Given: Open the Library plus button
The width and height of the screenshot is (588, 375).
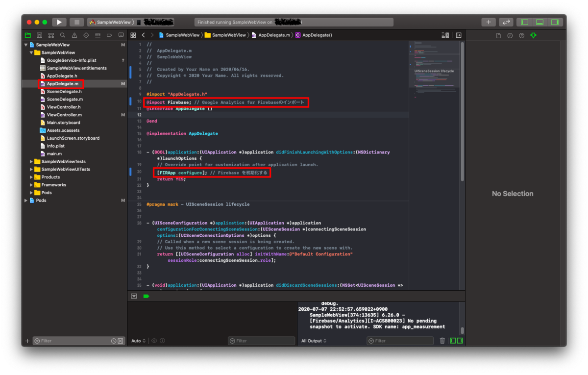Looking at the screenshot, I should coord(489,22).
